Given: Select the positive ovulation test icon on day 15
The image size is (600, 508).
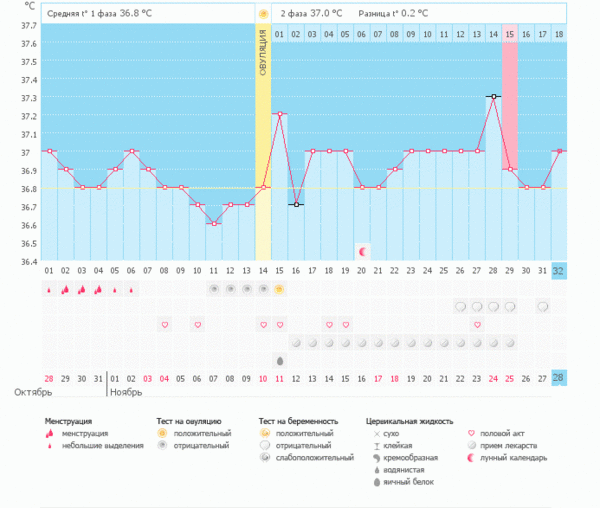Looking at the screenshot, I should tap(280, 289).
